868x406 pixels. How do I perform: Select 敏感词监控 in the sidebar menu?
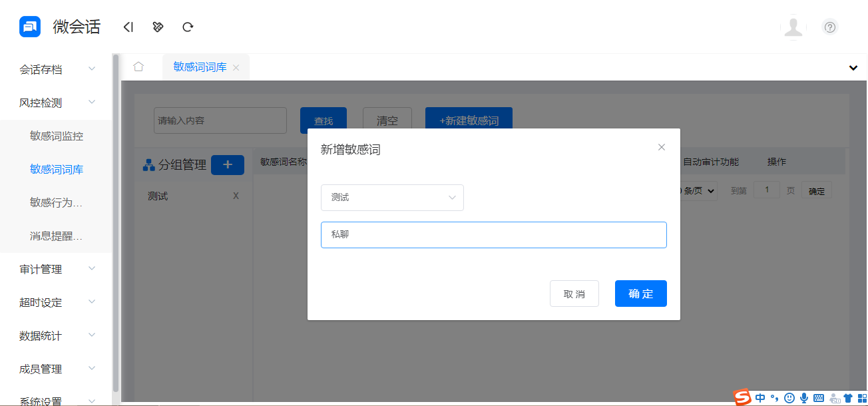(57, 136)
